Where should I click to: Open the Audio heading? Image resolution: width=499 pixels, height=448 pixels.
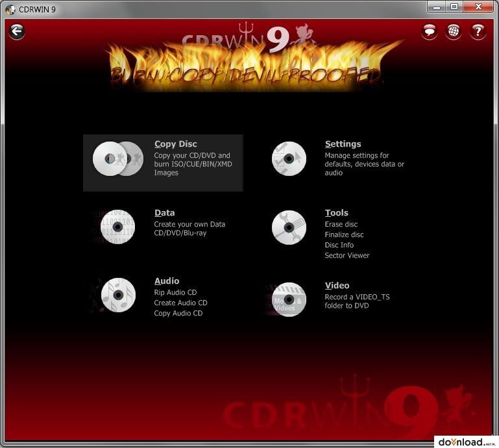point(167,281)
